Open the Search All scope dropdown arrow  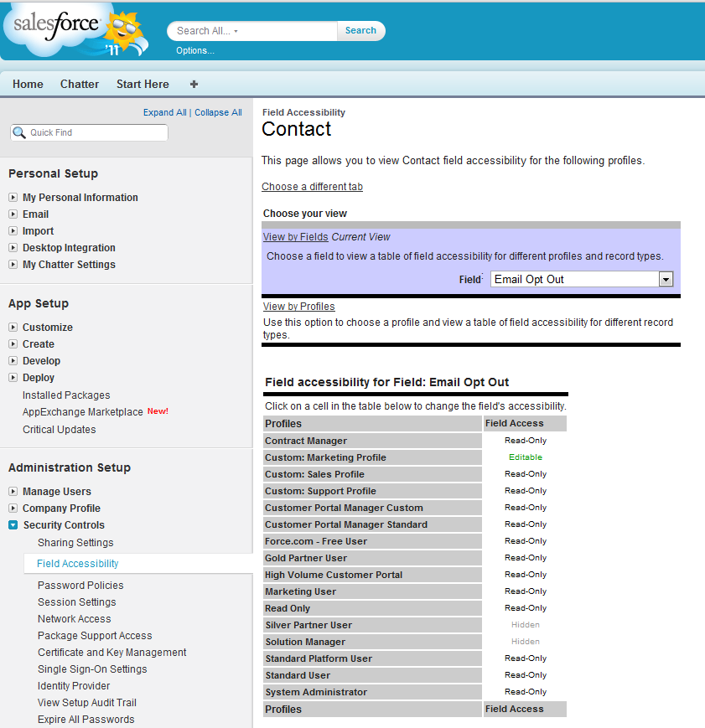[x=236, y=31]
